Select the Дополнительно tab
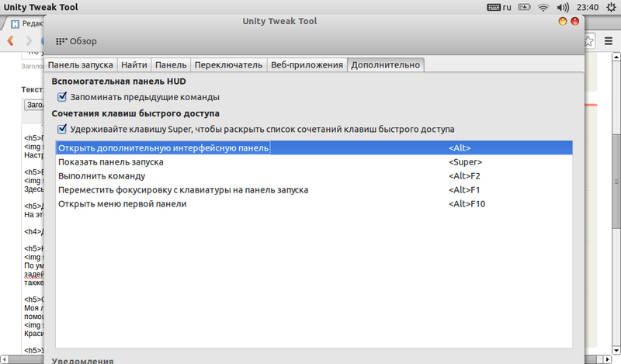Image resolution: width=621 pixels, height=364 pixels. point(385,65)
